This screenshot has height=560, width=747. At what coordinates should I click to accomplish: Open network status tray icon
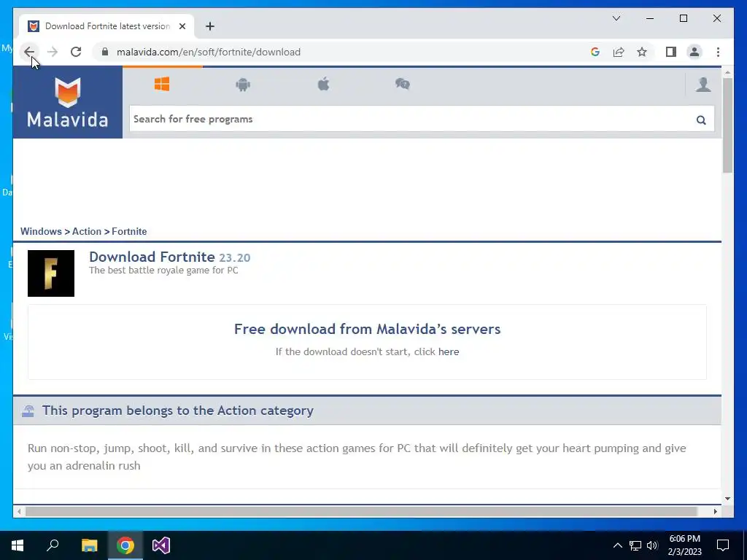tap(635, 545)
